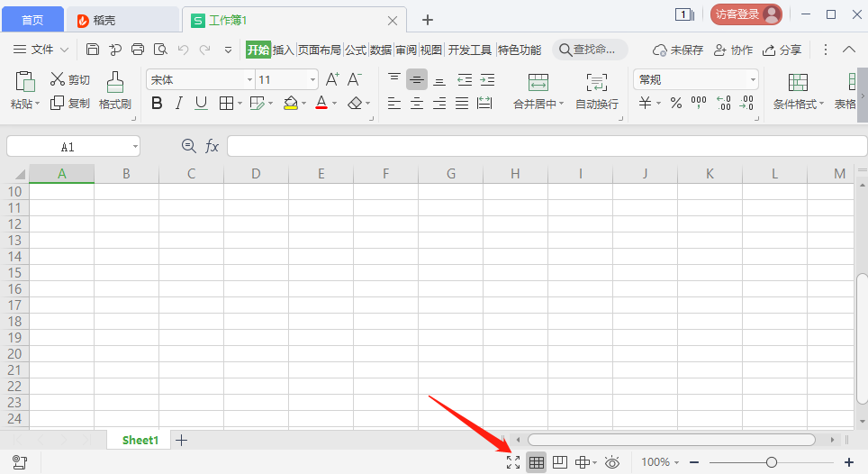The width and height of the screenshot is (868, 474).
Task: Click increase indent icon
Action: (487, 80)
